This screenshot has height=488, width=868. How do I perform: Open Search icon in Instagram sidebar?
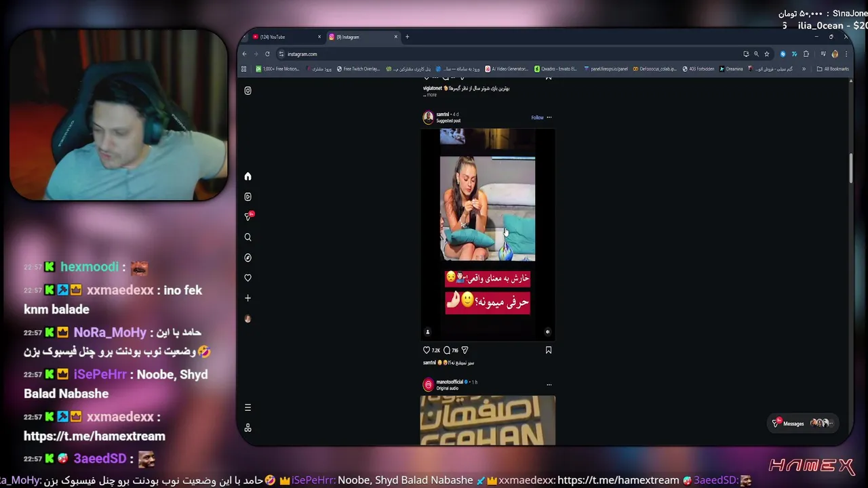click(248, 237)
